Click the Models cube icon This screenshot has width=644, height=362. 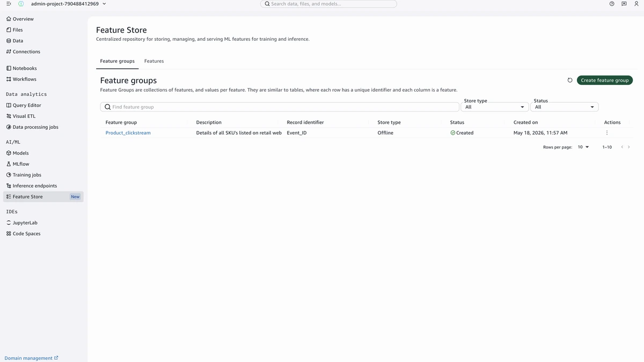pos(9,153)
